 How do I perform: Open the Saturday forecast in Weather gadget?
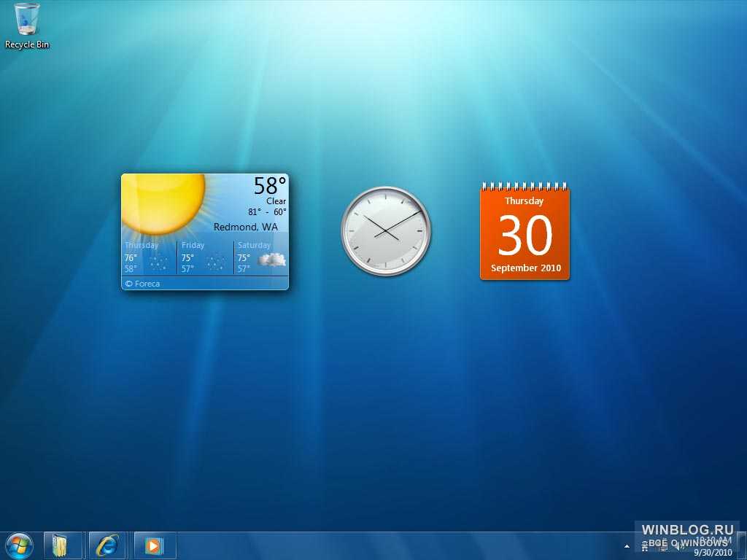(262, 258)
